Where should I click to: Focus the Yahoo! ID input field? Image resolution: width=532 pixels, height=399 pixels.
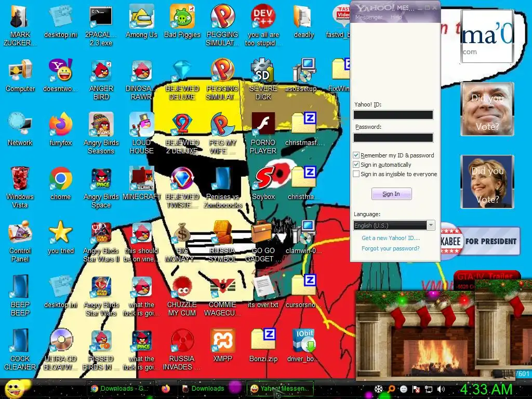pyautogui.click(x=393, y=115)
